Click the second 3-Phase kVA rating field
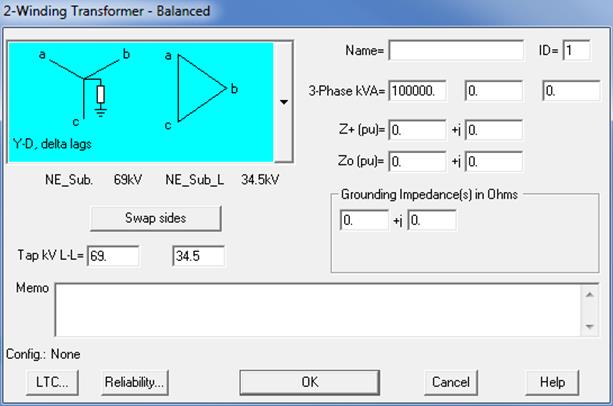This screenshot has height=406, width=613. [x=494, y=91]
